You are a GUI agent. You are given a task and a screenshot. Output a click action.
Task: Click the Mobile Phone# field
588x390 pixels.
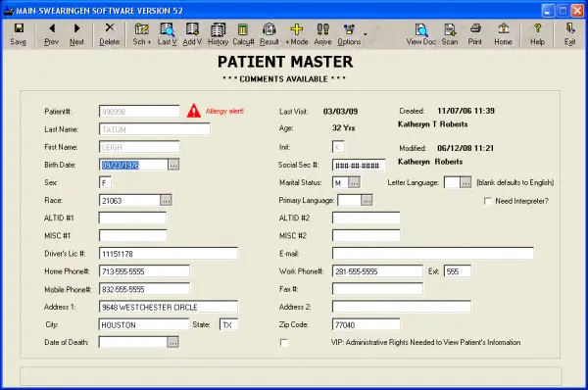point(144,289)
